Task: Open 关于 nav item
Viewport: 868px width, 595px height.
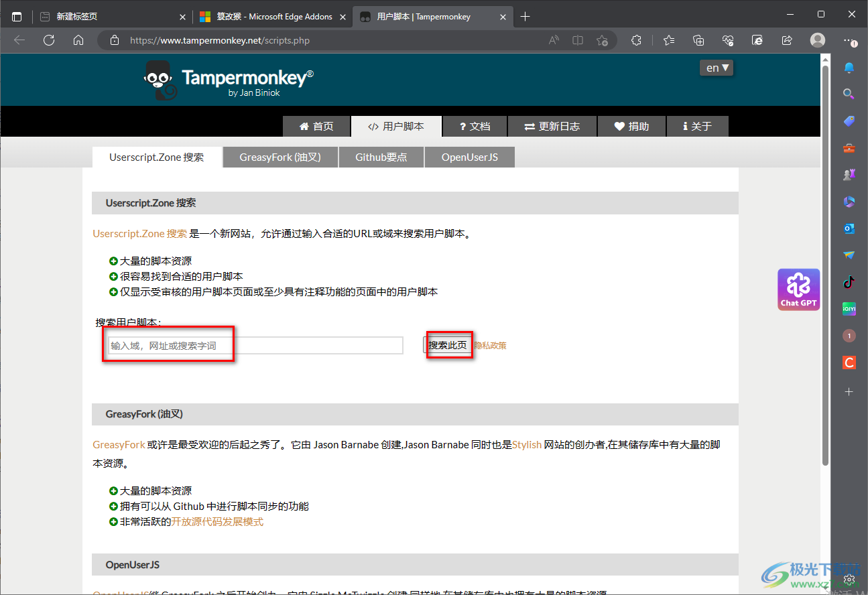Action: [x=698, y=126]
